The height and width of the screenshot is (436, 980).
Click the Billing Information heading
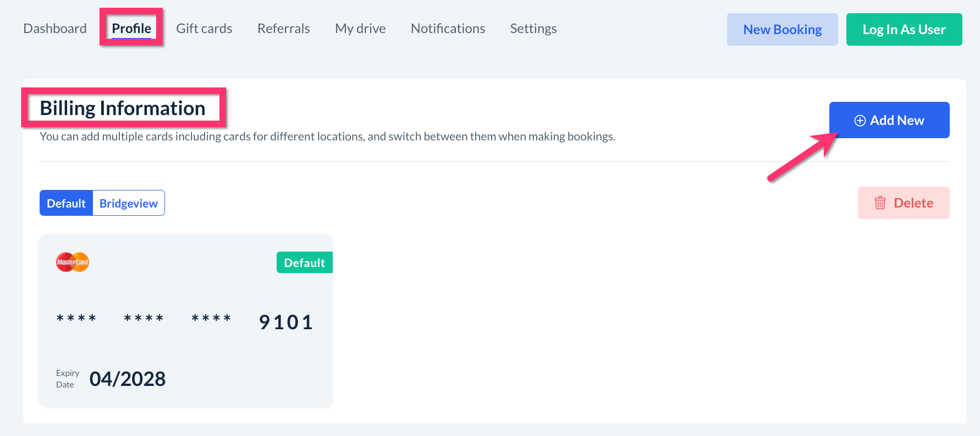pyautogui.click(x=123, y=108)
